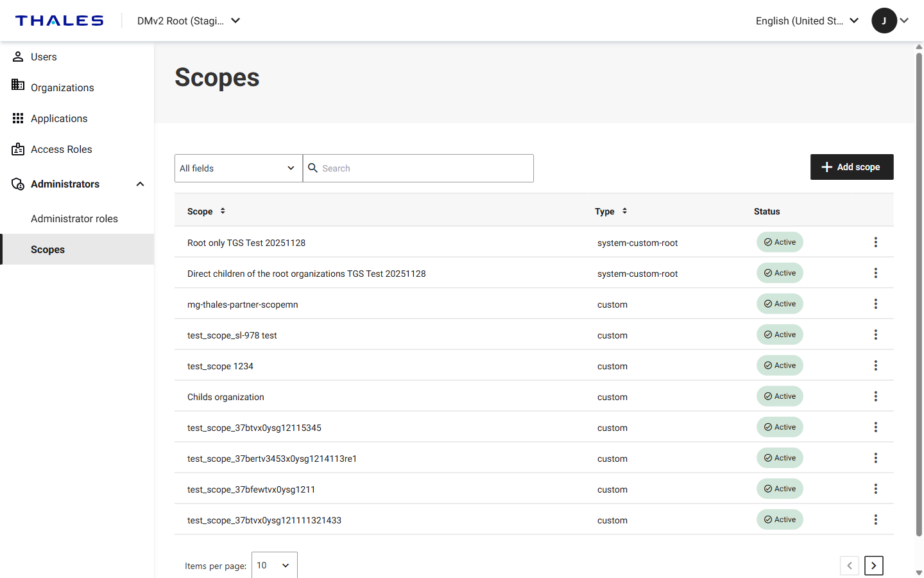This screenshot has height=578, width=924.
Task: Click the Applications grid icon
Action: [18, 118]
